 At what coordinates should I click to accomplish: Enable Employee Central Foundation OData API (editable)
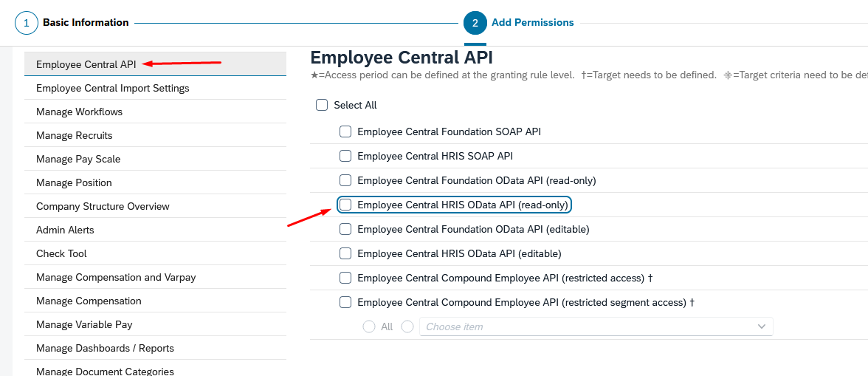345,229
